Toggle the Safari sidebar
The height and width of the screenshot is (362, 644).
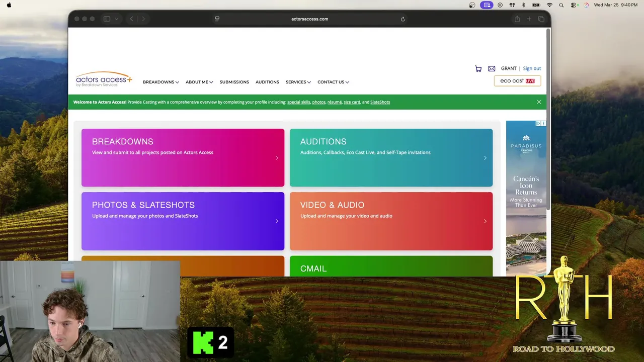tap(107, 19)
